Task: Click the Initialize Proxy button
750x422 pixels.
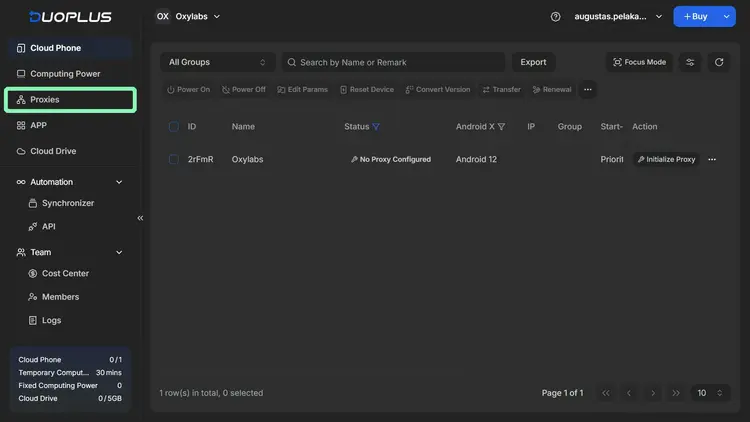Action: click(x=666, y=159)
